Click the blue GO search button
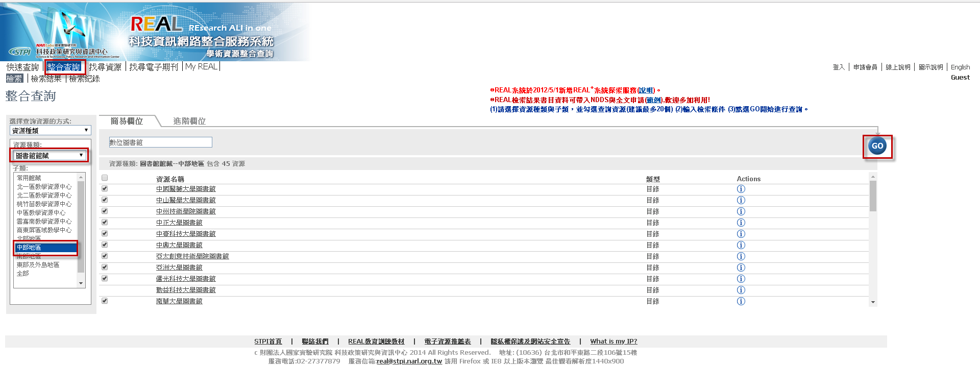980x390 pixels. tap(877, 146)
